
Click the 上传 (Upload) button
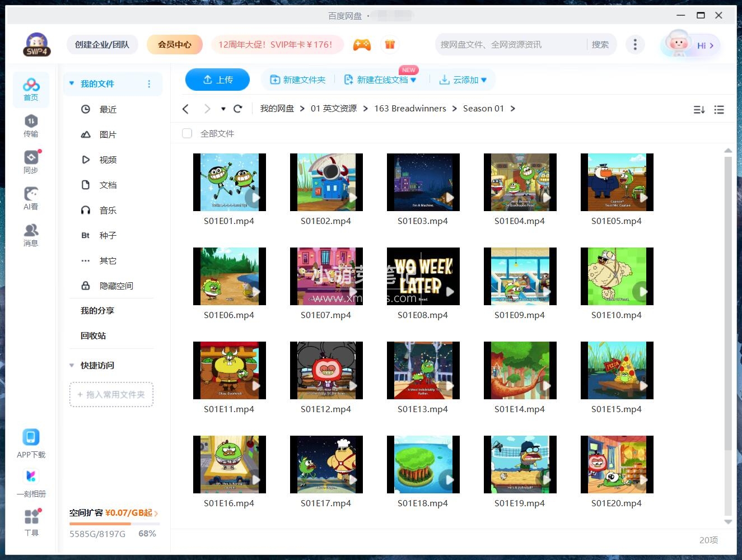coord(217,80)
